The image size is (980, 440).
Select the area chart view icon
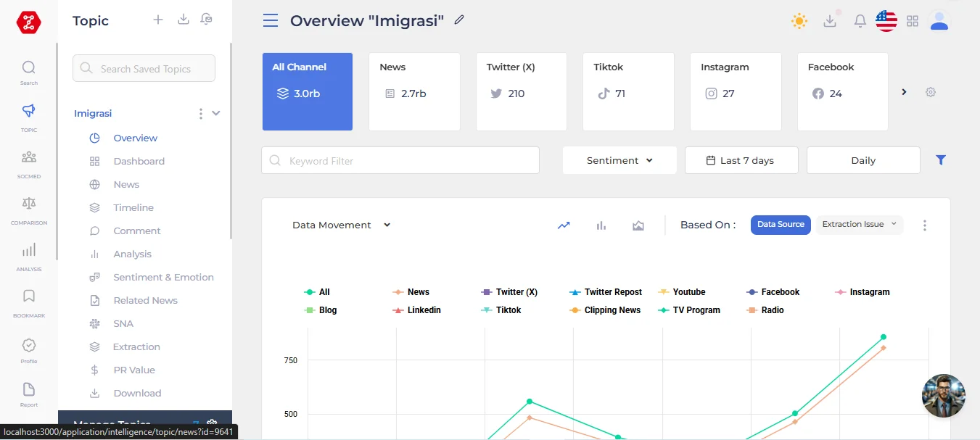coord(638,225)
